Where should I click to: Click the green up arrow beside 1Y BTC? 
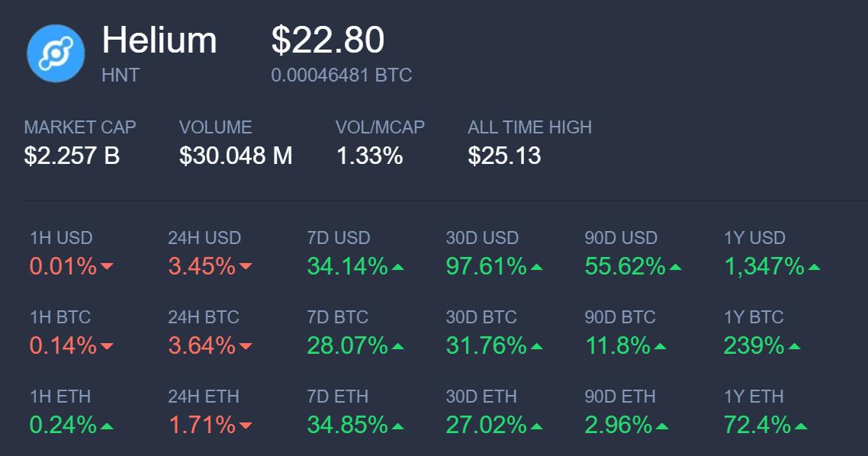(x=794, y=346)
